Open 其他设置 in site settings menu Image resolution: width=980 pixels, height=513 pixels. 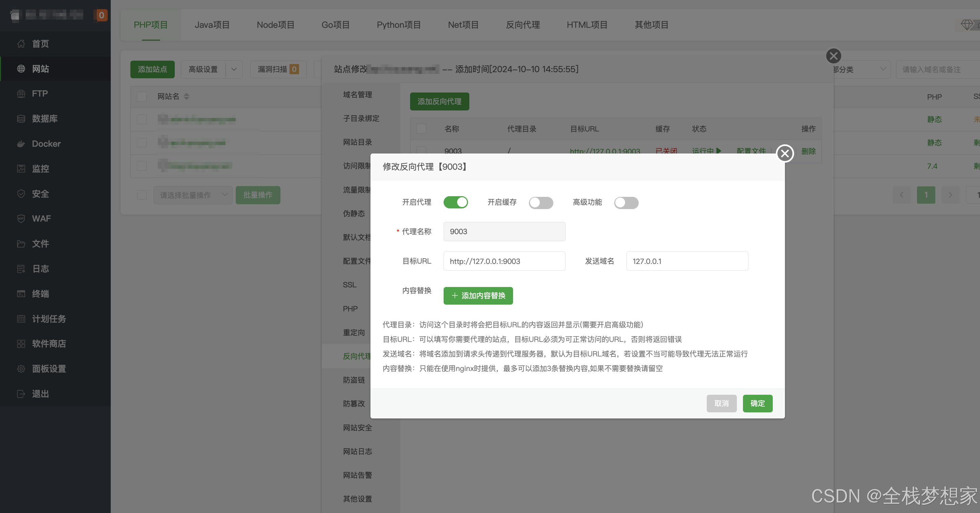click(x=357, y=499)
